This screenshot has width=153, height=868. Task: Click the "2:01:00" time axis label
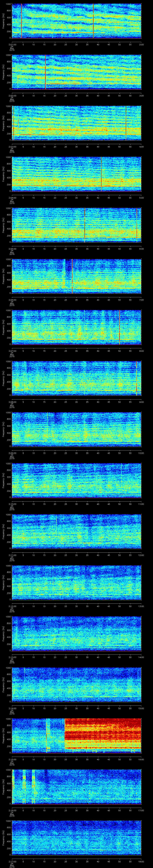point(12,44)
